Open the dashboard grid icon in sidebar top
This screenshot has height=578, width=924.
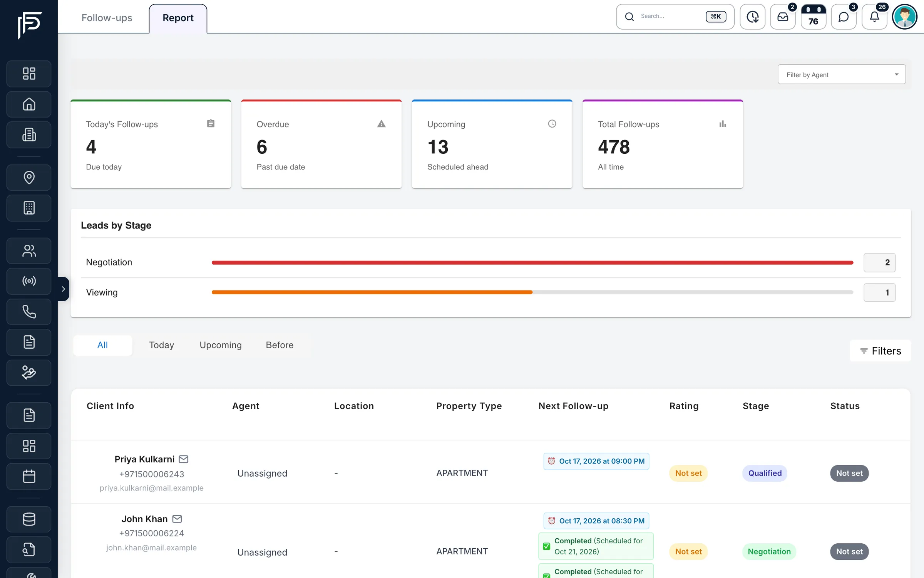(x=29, y=74)
